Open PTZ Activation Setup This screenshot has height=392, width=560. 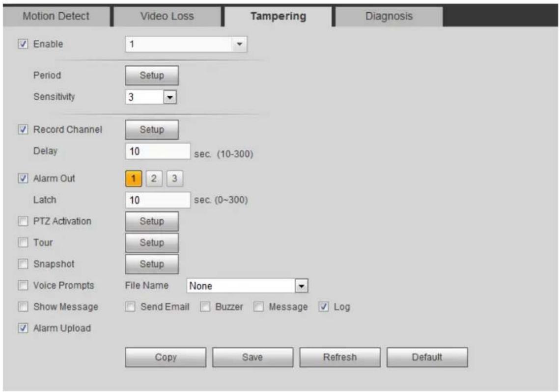pyautogui.click(x=152, y=221)
